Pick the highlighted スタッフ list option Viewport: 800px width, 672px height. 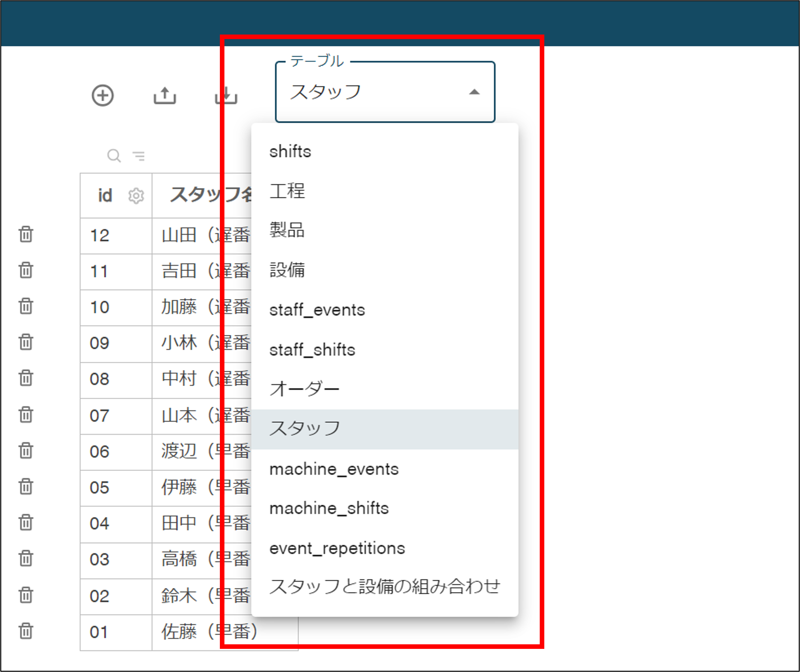click(x=385, y=429)
